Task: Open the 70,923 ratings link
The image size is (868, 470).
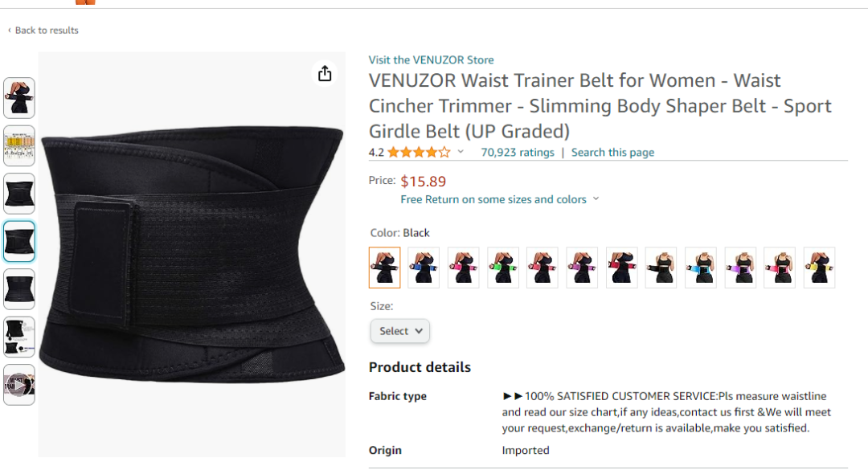Action: [x=518, y=152]
